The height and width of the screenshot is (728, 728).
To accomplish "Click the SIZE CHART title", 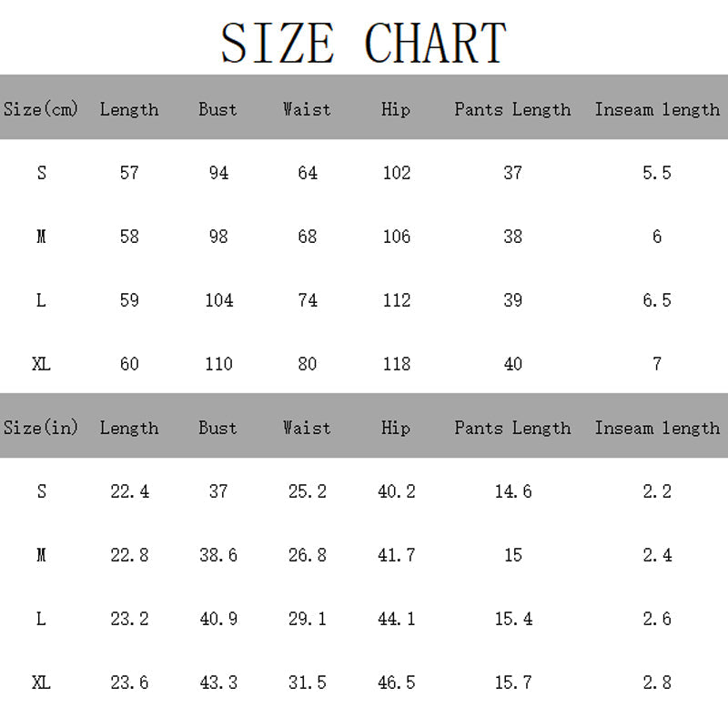I will click(x=363, y=42).
